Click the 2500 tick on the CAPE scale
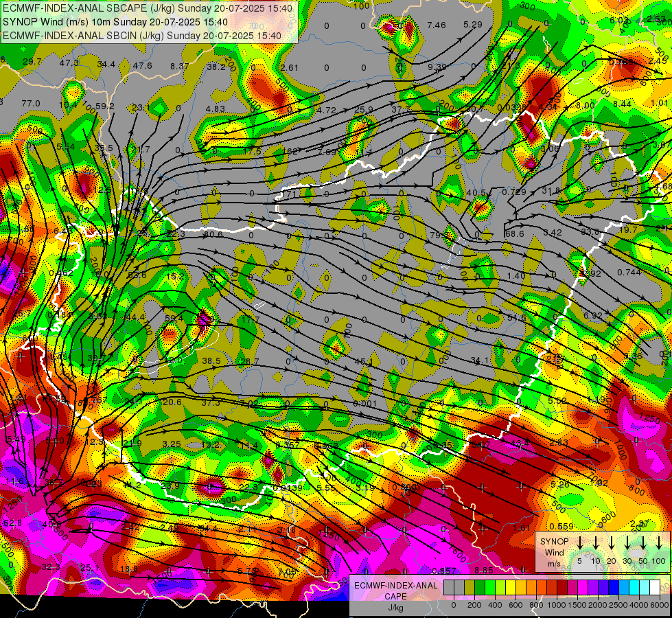 tap(618, 605)
